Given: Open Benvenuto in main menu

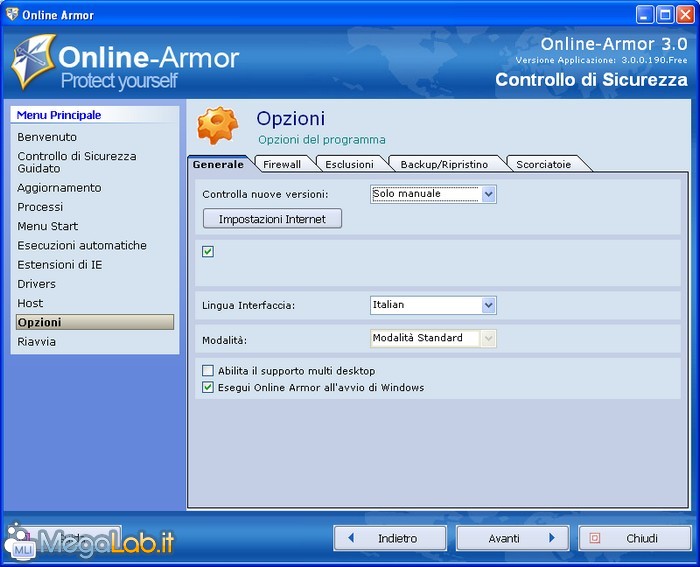Looking at the screenshot, I should 47,137.
